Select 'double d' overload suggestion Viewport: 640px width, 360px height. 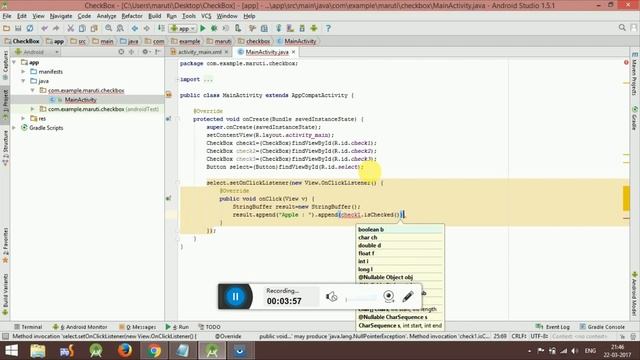pyautogui.click(x=400, y=245)
